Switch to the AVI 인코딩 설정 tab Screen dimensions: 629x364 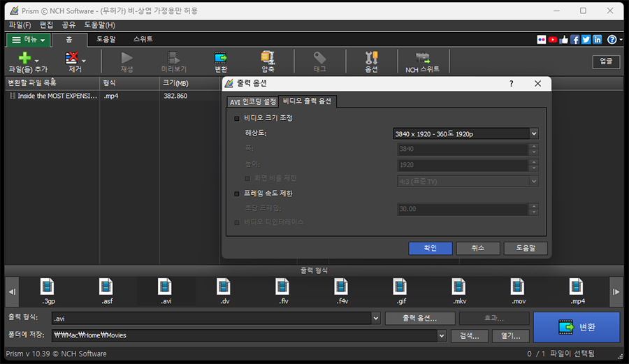pyautogui.click(x=252, y=102)
